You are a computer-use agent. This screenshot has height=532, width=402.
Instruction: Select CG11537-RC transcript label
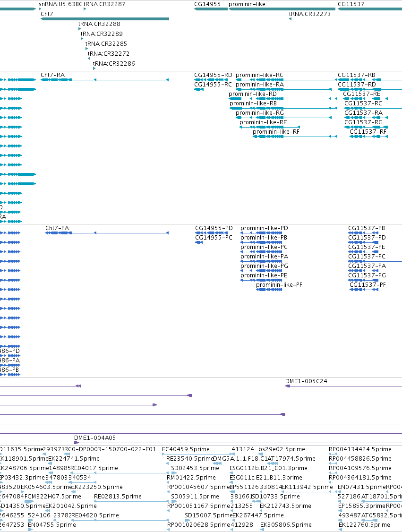coord(363,103)
